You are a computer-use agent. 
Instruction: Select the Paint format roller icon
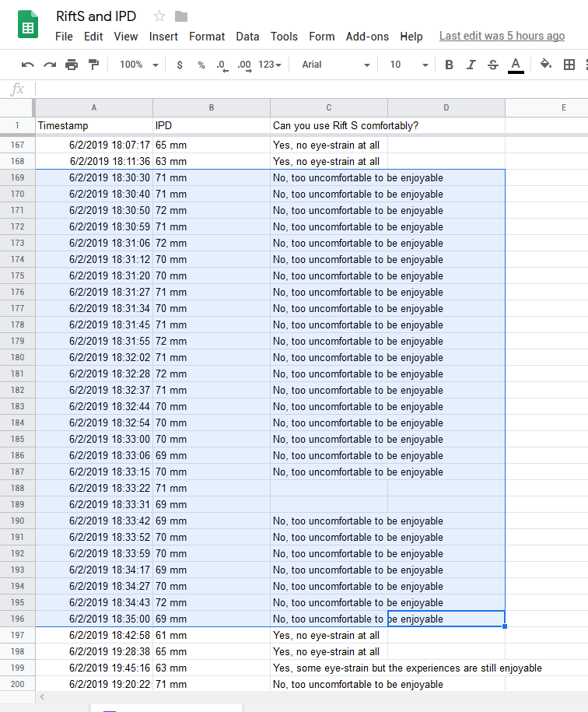pyautogui.click(x=93, y=65)
